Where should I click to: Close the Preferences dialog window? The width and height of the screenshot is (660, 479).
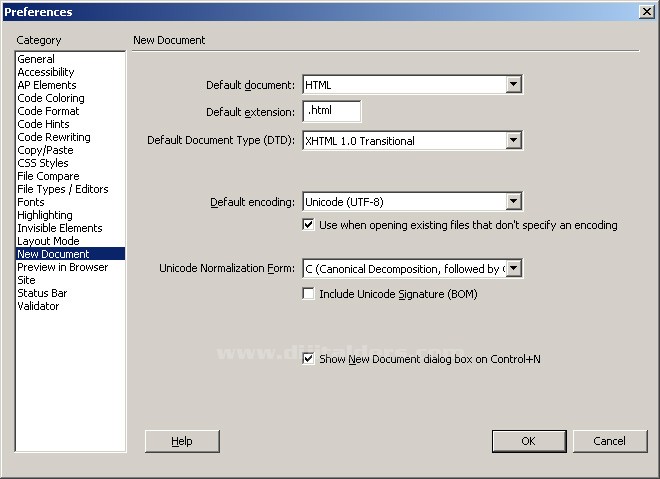coord(646,12)
